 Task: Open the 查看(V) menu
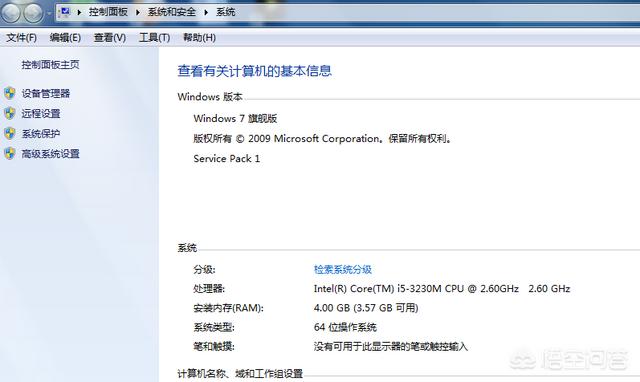(109, 38)
